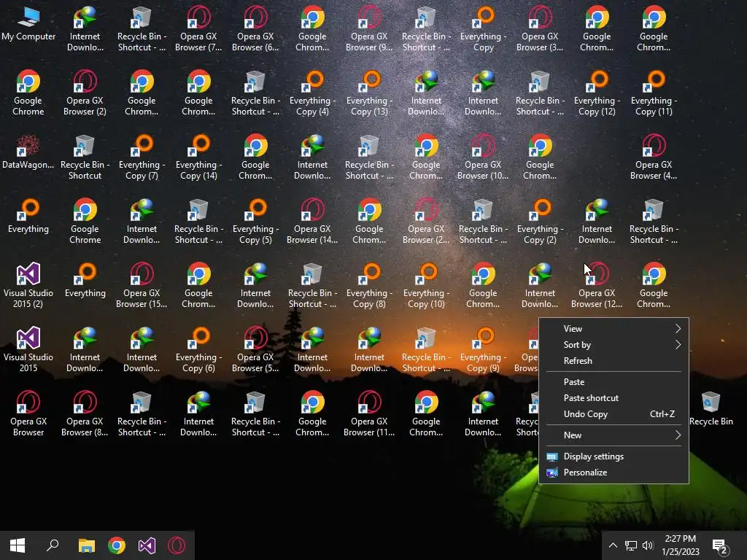This screenshot has width=747, height=560.
Task: Click the Everything - Copy (13) icon
Action: click(x=369, y=93)
